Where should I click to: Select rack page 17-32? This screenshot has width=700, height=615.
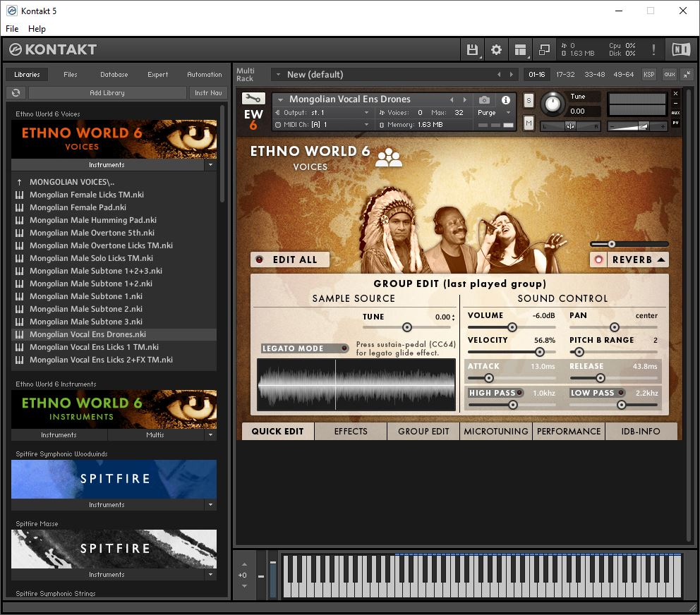click(x=565, y=75)
